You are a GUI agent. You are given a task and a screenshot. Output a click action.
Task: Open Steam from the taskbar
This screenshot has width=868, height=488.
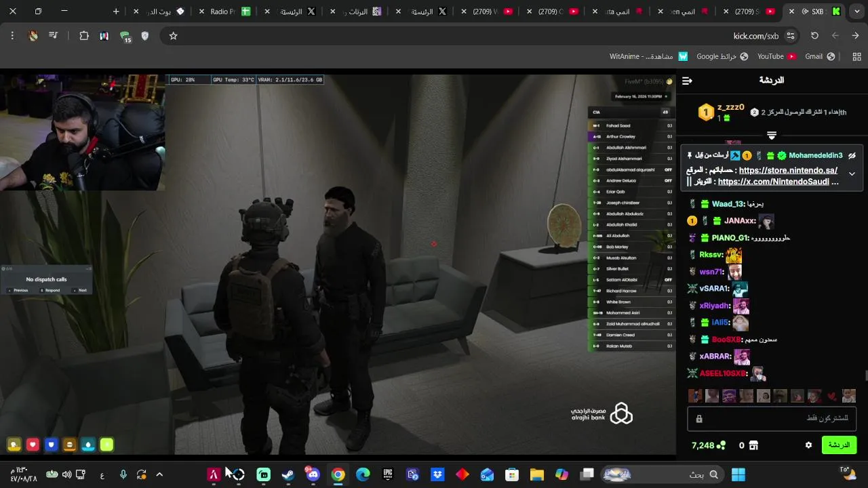(288, 474)
